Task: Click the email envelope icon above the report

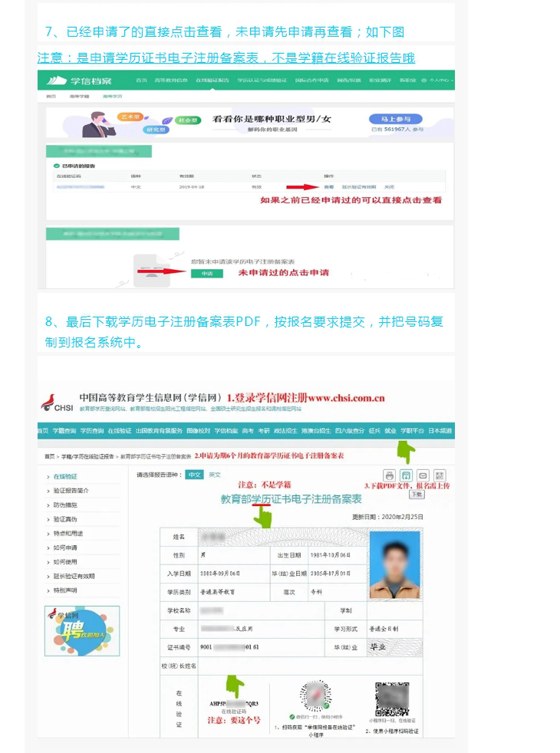Action: [x=423, y=476]
